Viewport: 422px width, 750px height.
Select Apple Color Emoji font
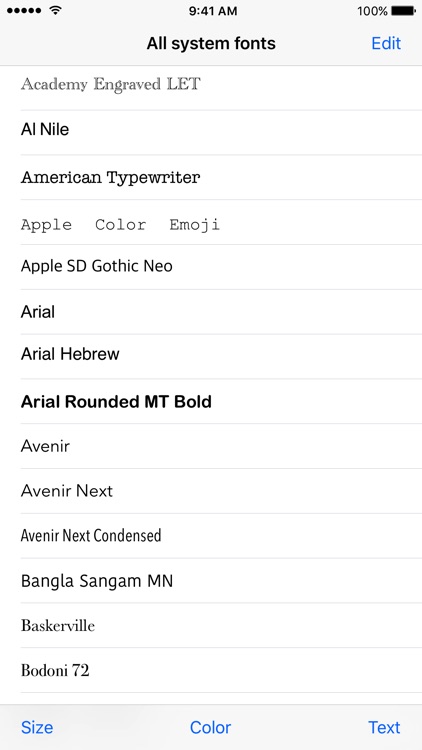tap(211, 222)
